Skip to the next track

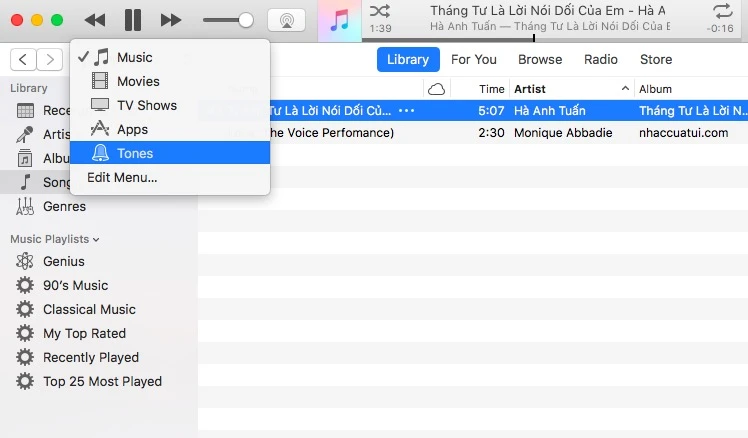171,20
